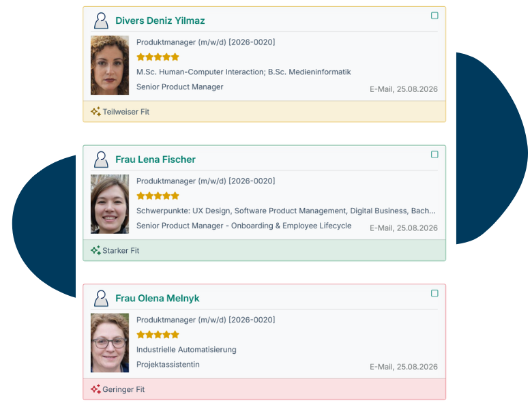Click the person icon beside Divers Deniz Yilmaz
This screenshot has width=532, height=409.
(x=101, y=20)
